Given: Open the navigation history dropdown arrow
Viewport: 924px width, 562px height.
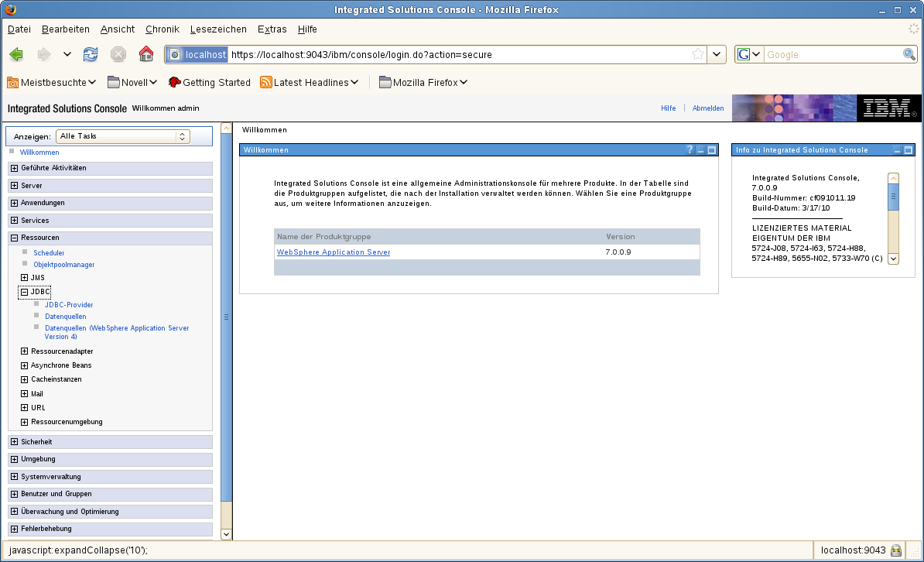Looking at the screenshot, I should click(x=67, y=54).
